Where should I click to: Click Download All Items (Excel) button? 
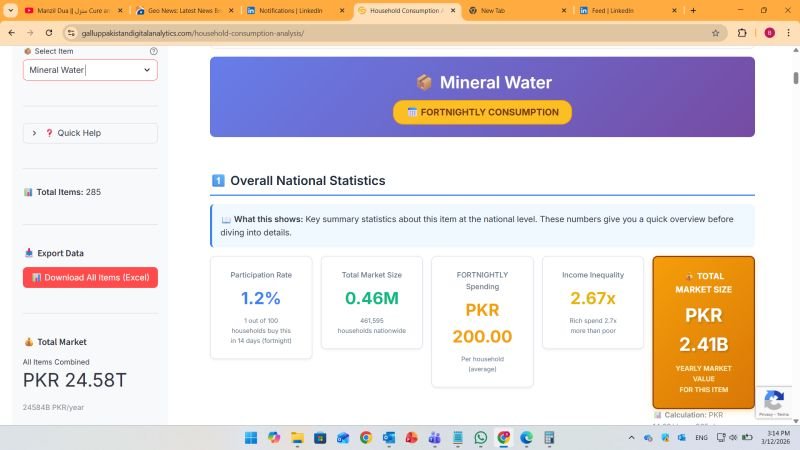[90, 277]
